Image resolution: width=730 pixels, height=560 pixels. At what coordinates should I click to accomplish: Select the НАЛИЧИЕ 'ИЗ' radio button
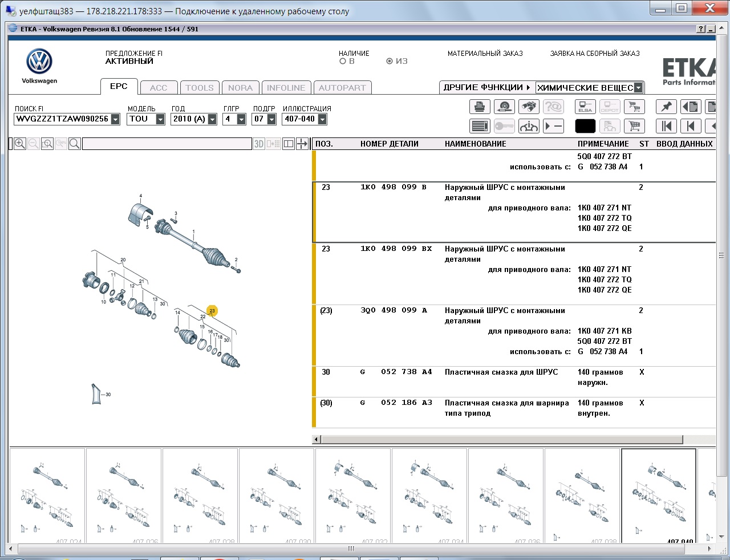390,61
